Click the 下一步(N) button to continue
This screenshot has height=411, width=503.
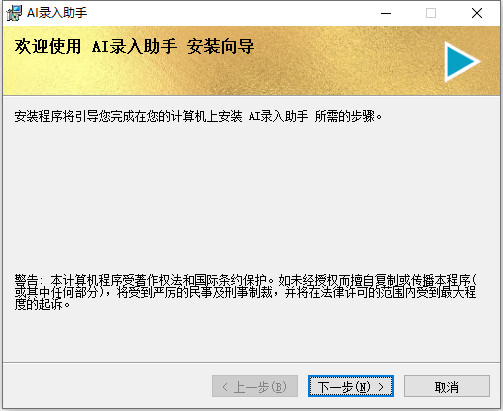351,386
